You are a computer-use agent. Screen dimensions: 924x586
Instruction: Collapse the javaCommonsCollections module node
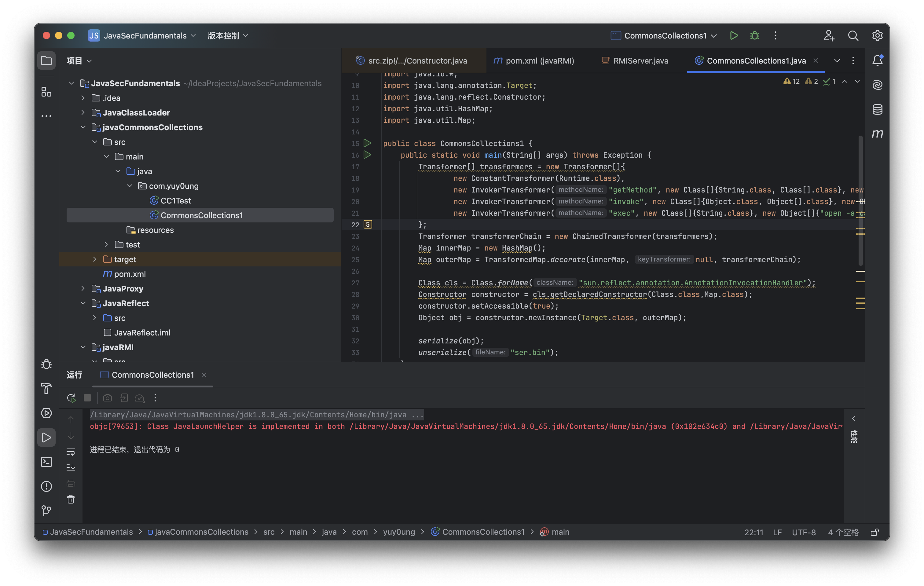83,127
